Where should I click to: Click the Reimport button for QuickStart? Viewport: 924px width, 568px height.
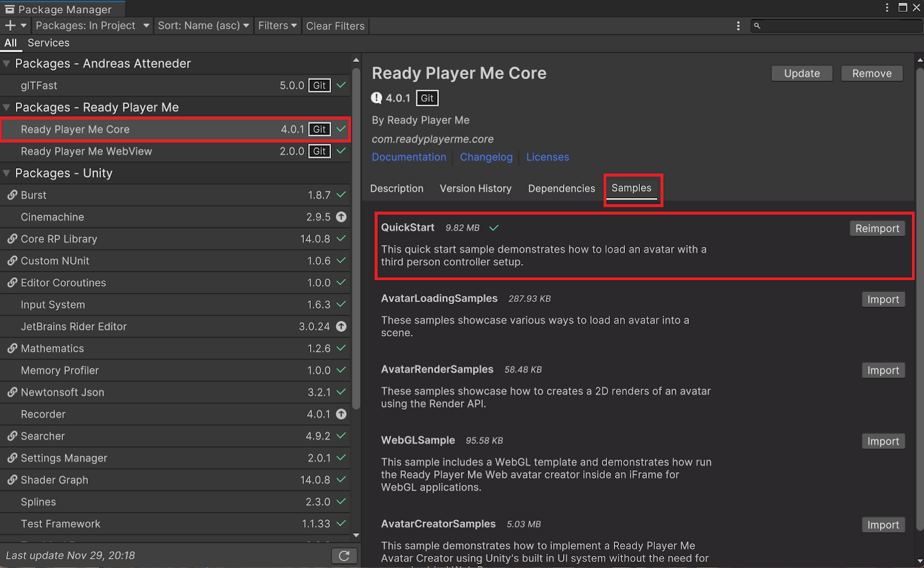coord(877,228)
